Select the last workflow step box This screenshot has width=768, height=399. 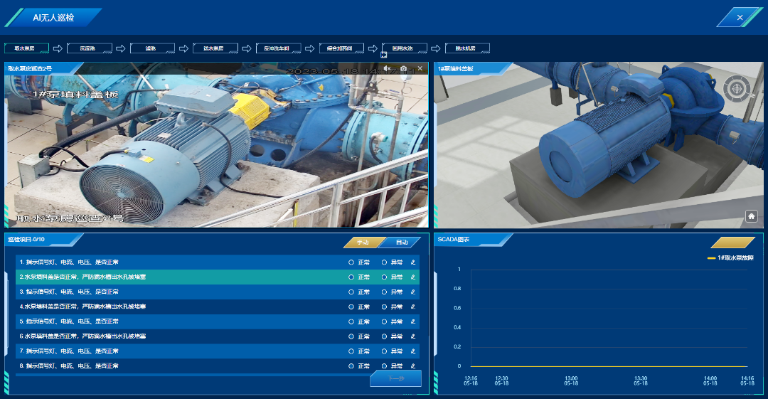[x=467, y=48]
